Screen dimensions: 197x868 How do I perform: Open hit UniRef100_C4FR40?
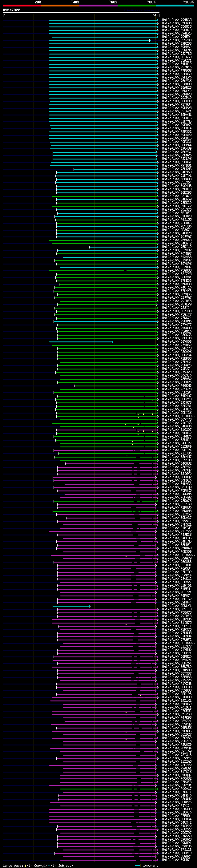pyautogui.click(x=177, y=795)
